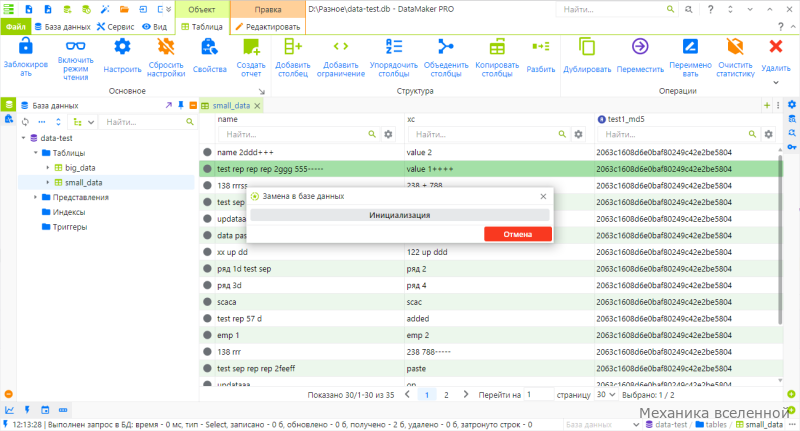
Task: Click the red Удалить icon
Action: 776,47
